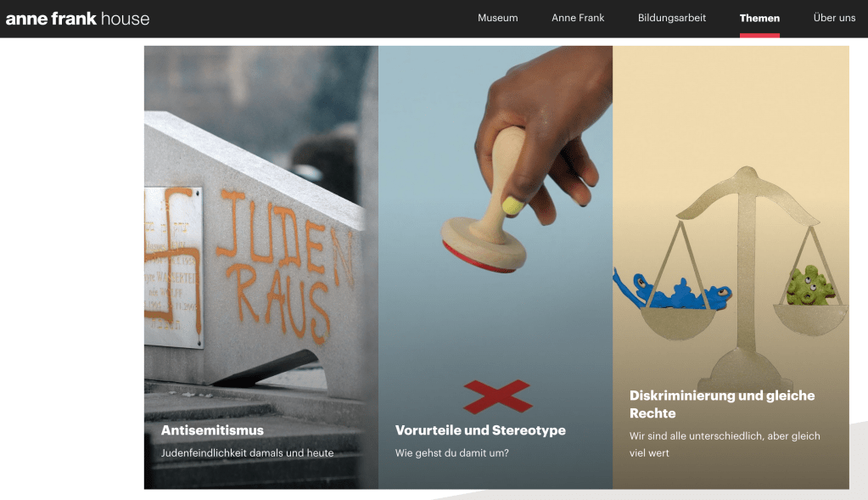Open the Über uns menu item
The height and width of the screenshot is (500, 868).
[x=834, y=18]
